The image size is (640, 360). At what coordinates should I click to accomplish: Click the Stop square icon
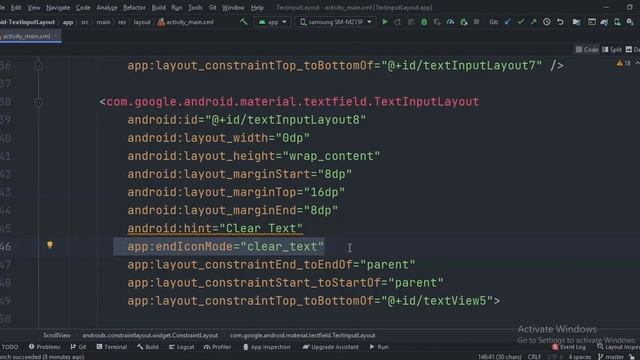click(476, 22)
